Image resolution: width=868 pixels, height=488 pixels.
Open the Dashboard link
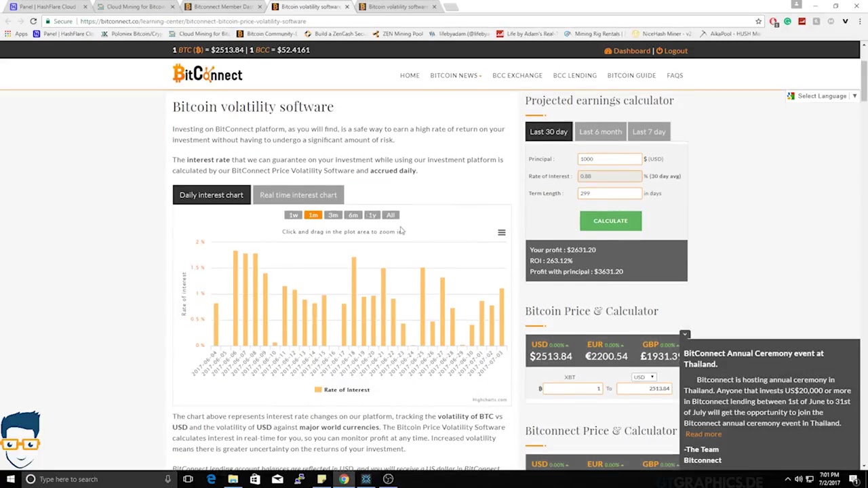pyautogui.click(x=627, y=51)
